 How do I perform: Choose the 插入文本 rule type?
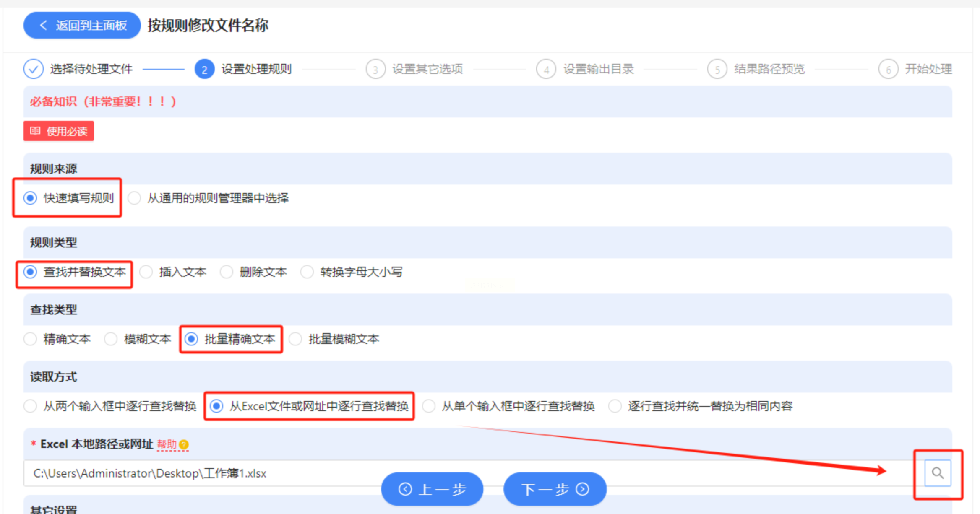click(146, 272)
